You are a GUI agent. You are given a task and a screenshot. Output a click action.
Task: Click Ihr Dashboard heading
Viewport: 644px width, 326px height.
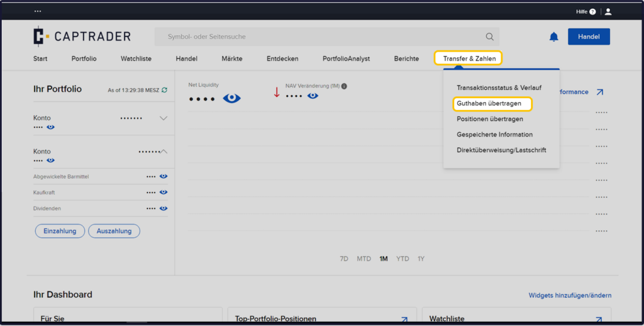tap(63, 295)
